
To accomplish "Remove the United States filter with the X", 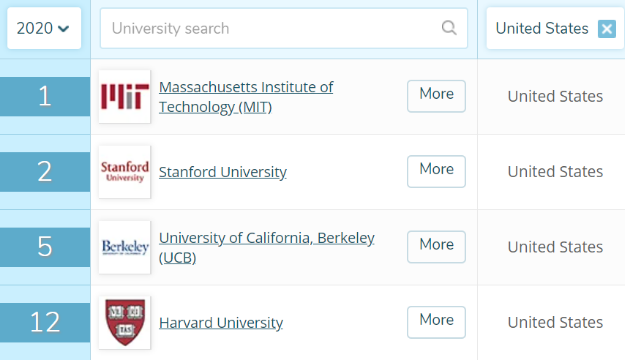I will tap(607, 29).
